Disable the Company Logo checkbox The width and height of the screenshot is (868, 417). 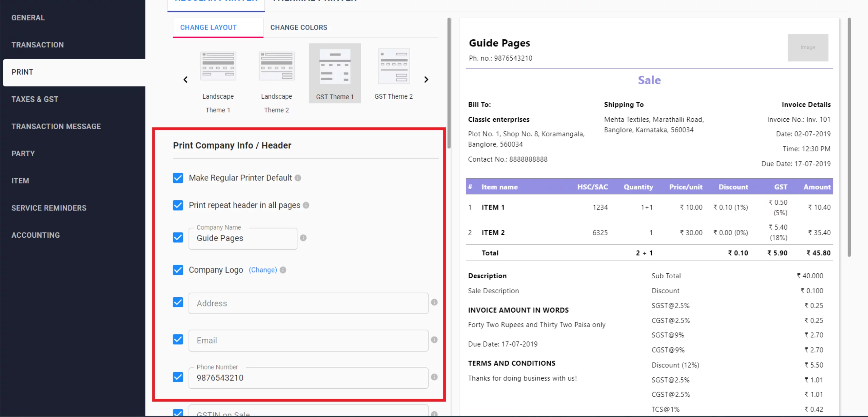[178, 270]
